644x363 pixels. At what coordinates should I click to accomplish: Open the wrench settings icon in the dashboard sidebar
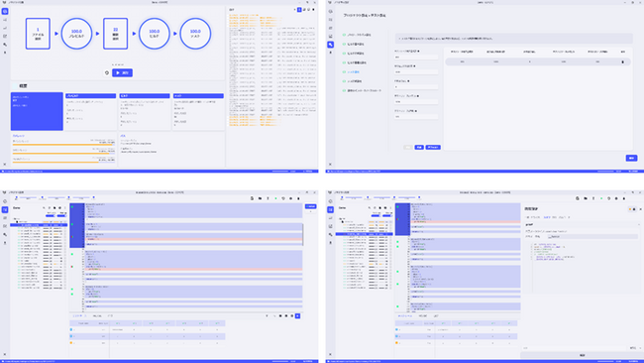click(5, 45)
